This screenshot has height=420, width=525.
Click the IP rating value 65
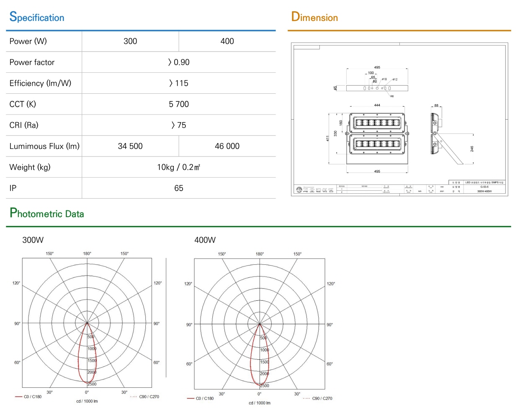tap(179, 188)
